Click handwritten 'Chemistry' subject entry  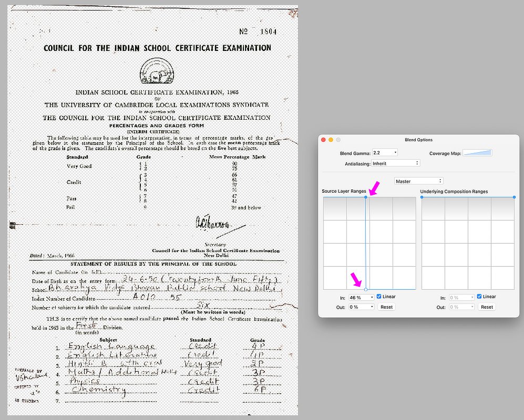coord(99,390)
